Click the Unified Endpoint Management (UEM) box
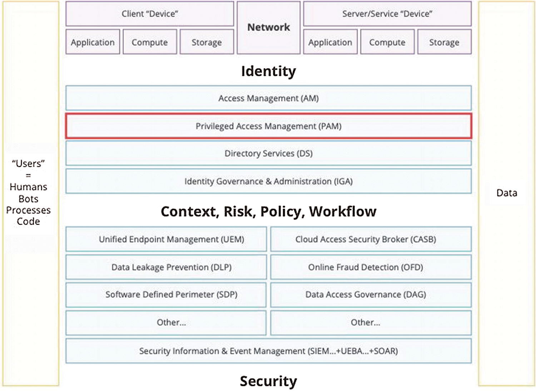 point(166,239)
